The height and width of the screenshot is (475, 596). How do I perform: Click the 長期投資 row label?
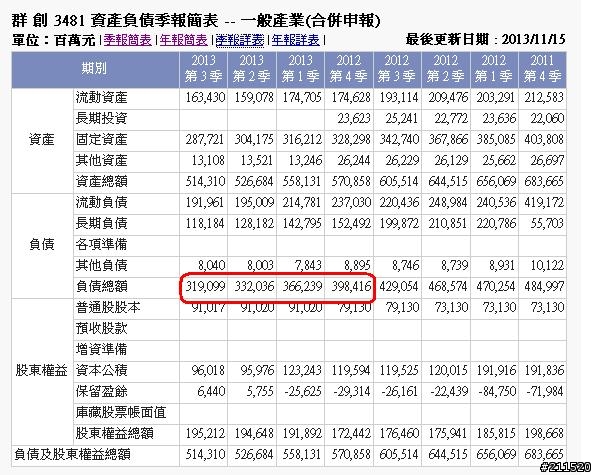101,119
